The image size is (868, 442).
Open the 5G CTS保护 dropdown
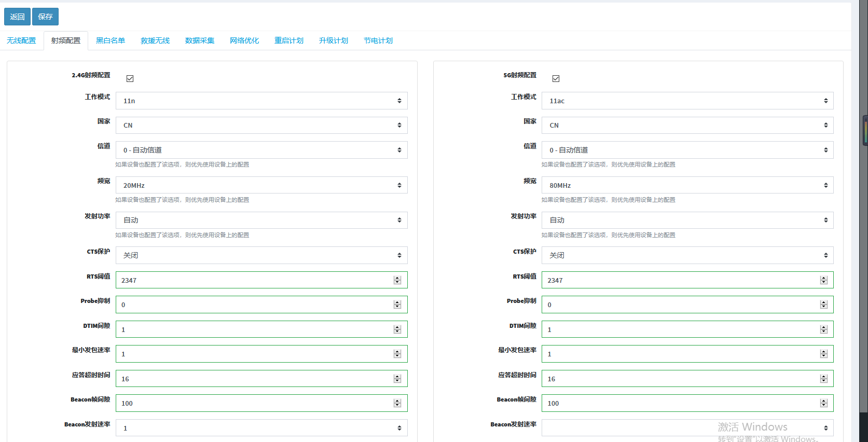(x=687, y=255)
